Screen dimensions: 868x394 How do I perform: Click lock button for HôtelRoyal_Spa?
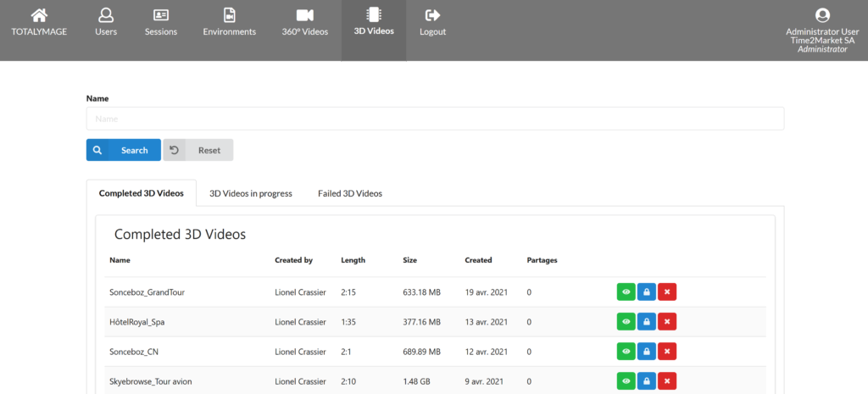[647, 321]
